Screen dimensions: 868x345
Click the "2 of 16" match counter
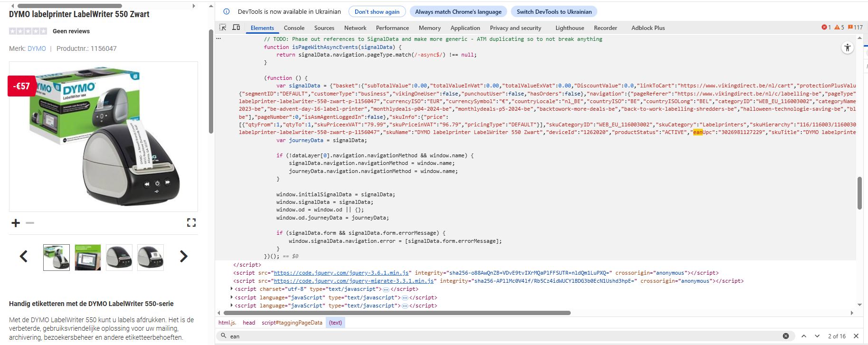coord(837,336)
